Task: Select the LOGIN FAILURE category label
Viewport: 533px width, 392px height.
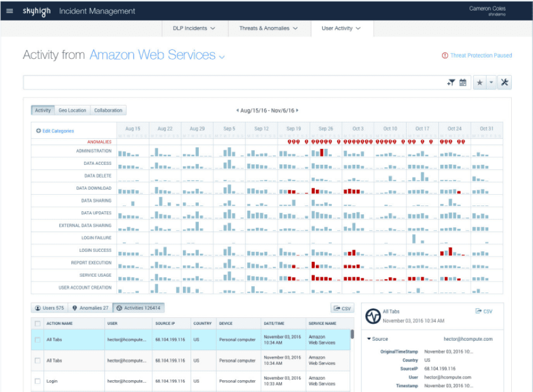Action: pyautogui.click(x=96, y=238)
